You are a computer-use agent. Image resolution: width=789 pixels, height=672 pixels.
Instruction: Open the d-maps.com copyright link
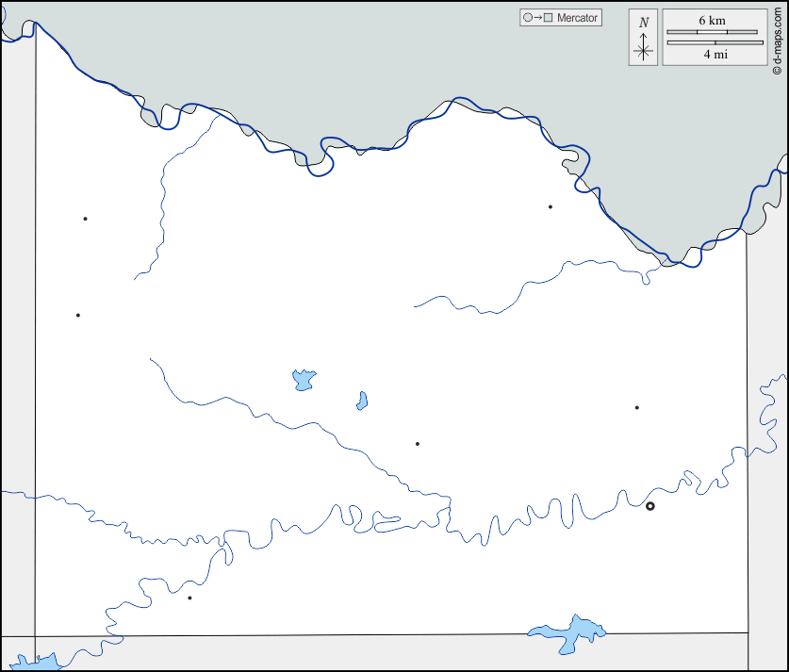778,39
